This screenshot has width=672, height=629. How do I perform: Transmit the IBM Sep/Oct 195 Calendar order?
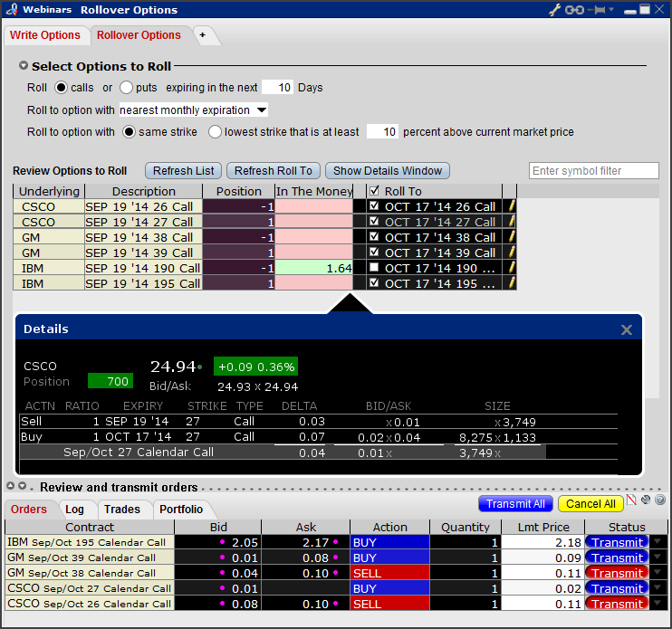[x=617, y=542]
